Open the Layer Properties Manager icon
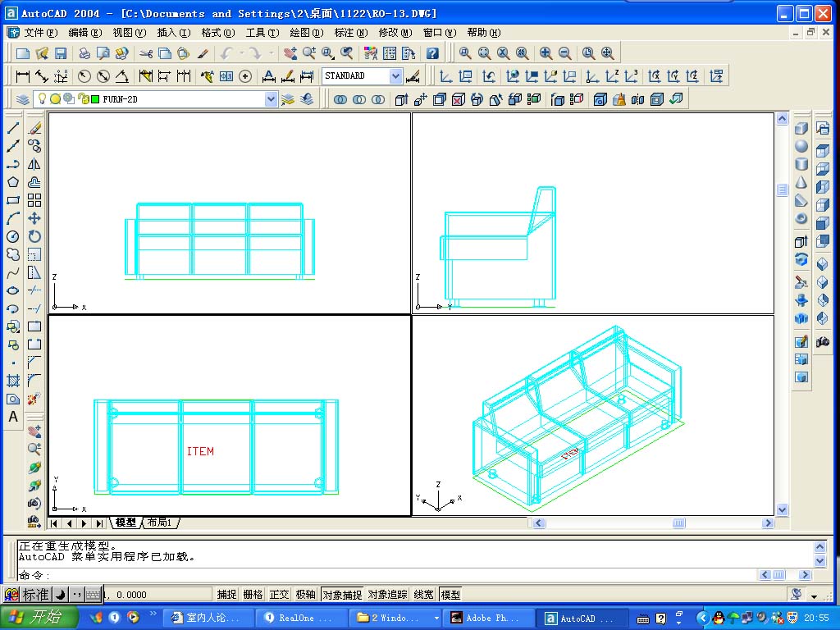840x630 pixels. pyautogui.click(x=22, y=99)
